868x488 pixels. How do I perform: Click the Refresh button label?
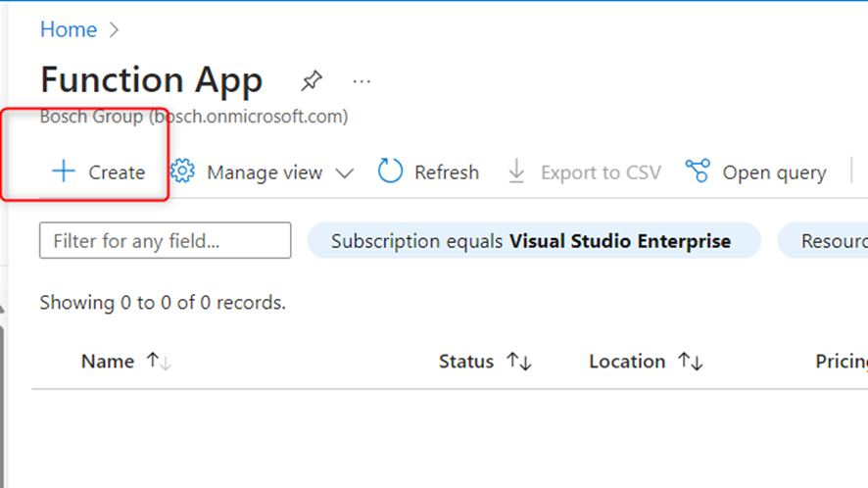click(447, 172)
